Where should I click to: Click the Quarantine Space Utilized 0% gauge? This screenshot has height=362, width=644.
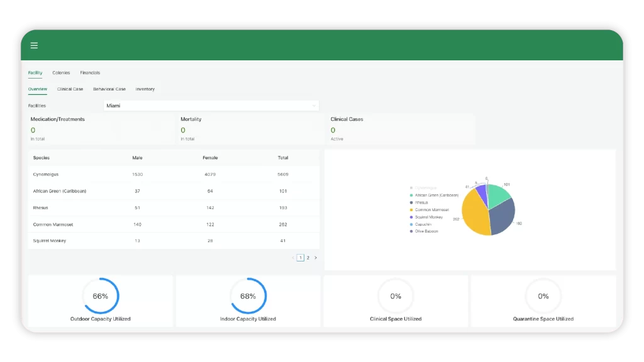543,296
